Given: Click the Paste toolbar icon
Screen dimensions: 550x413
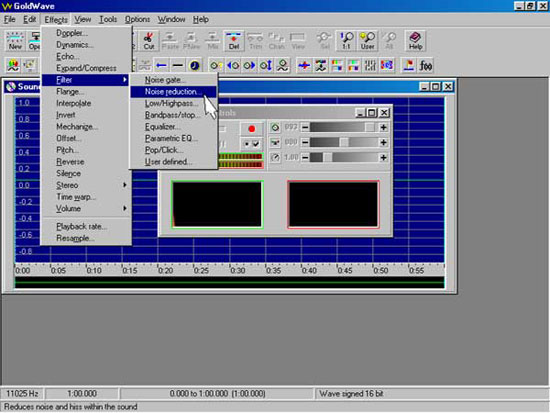Looking at the screenshot, I should click(170, 41).
